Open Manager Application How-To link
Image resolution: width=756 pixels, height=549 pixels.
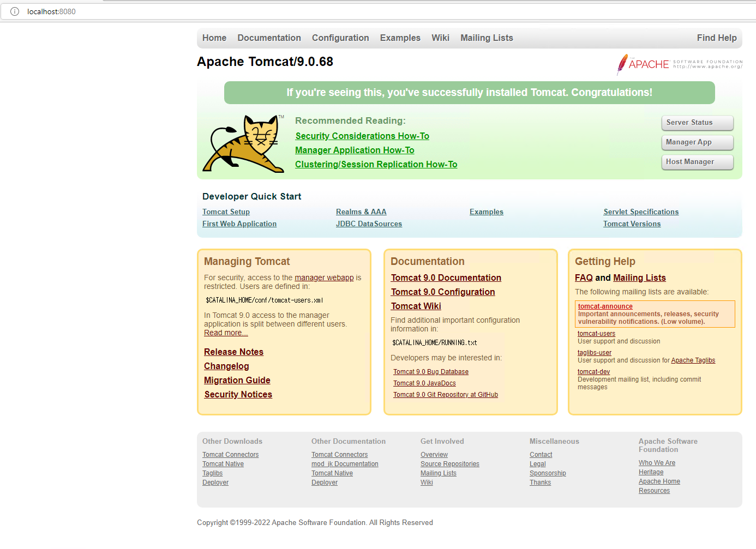(355, 150)
